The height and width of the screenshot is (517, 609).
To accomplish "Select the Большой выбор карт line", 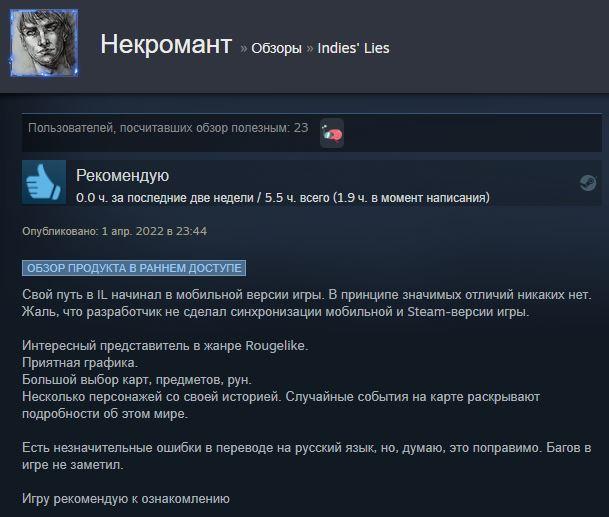I will coord(137,379).
